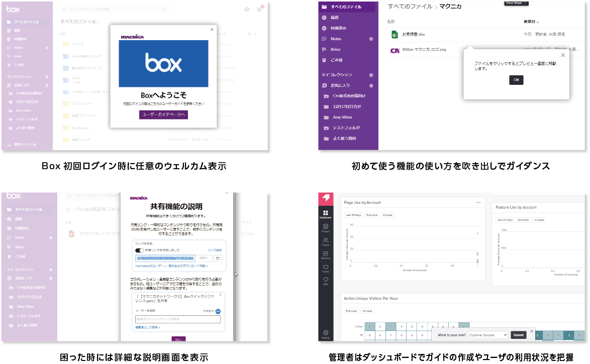The image size is (590, 364).
Task: Open Page Use by Account more-options menu
Action: pyautogui.click(x=478, y=203)
